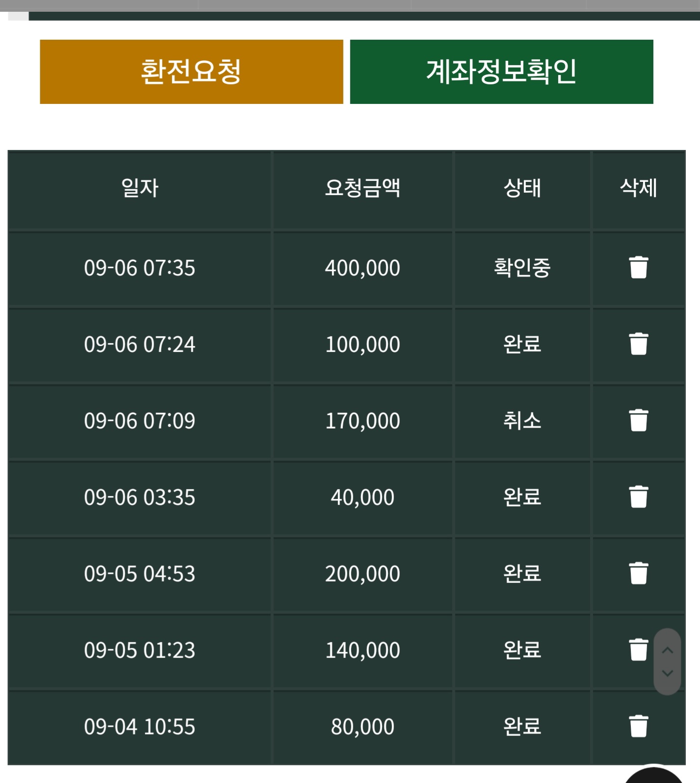This screenshot has width=700, height=783.
Task: Select the 일자 column header
Action: pos(140,189)
